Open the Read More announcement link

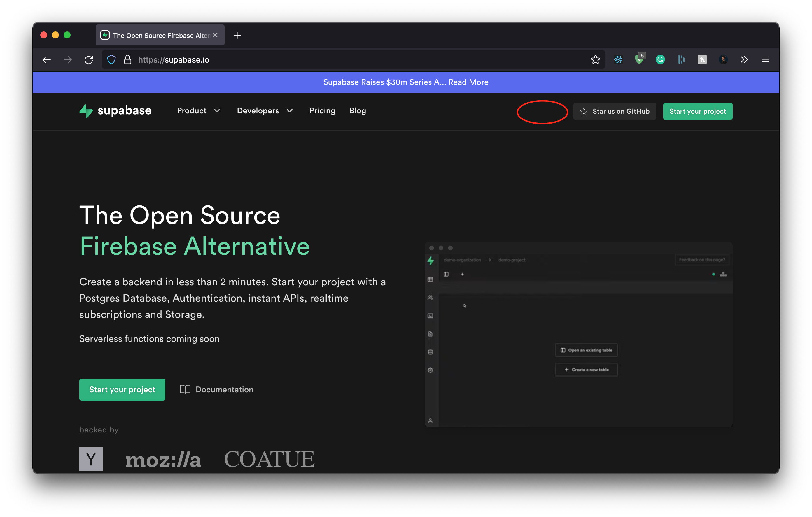click(468, 82)
